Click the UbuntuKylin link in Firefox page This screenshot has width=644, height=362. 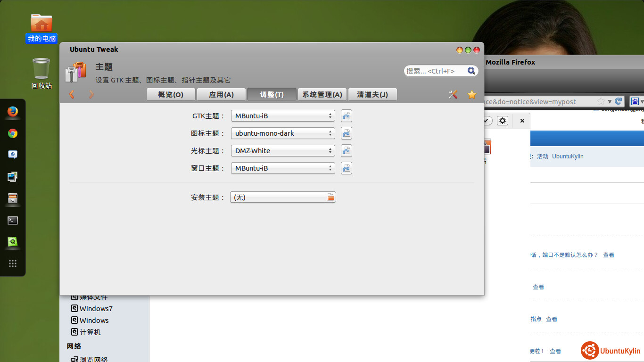pos(568,156)
